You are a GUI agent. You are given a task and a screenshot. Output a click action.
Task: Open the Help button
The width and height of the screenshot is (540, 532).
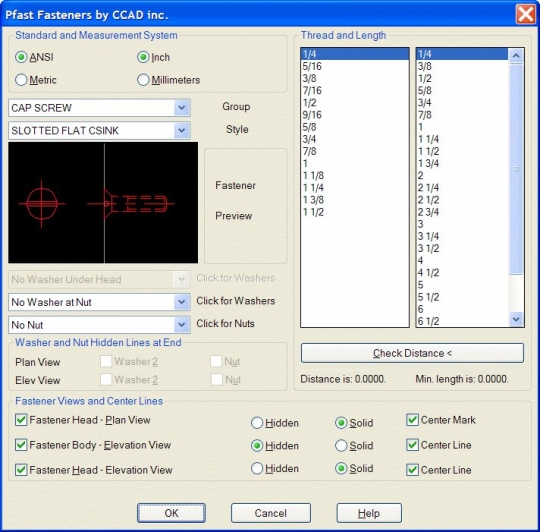click(x=369, y=513)
